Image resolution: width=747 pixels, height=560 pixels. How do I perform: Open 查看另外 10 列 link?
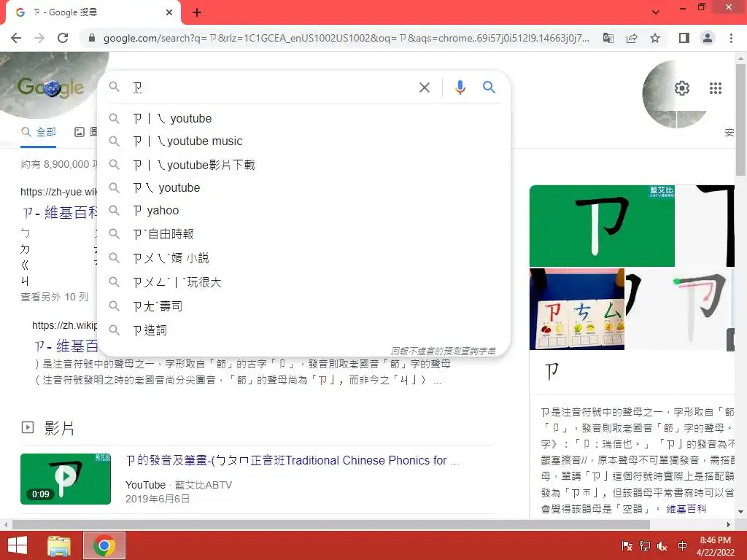(54, 297)
